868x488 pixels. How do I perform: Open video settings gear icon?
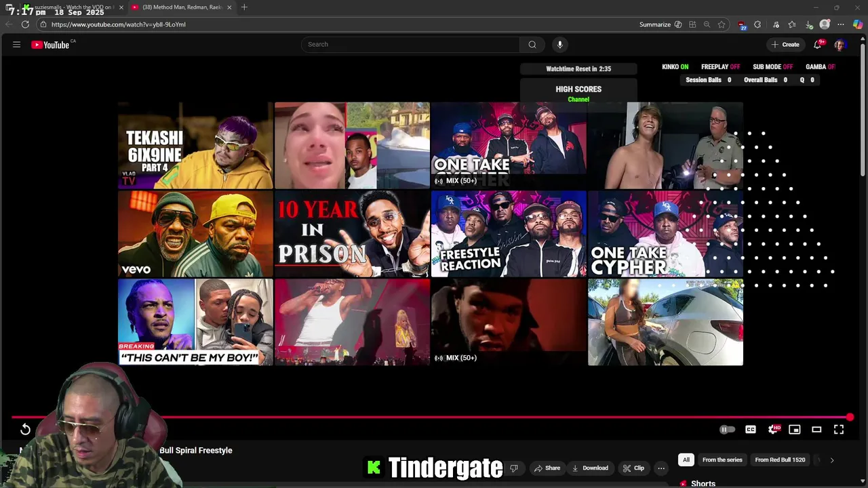click(x=773, y=429)
